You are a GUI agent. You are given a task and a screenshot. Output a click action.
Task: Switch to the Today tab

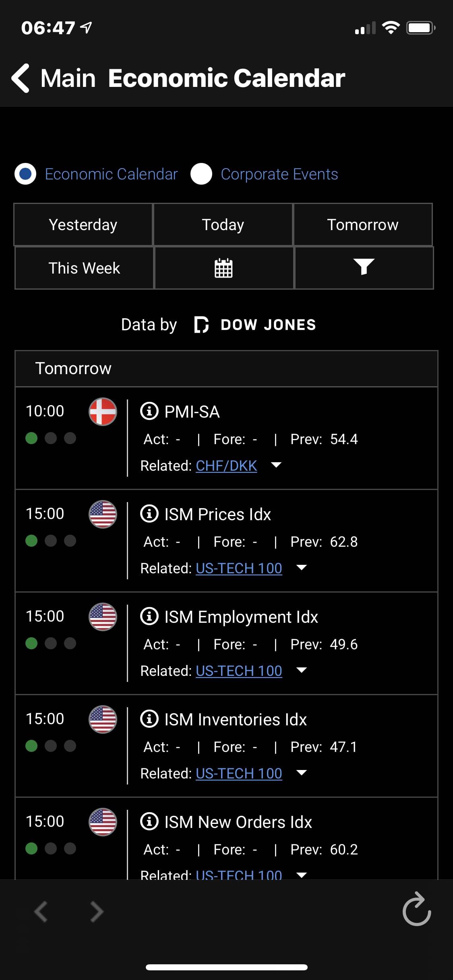pos(223,224)
